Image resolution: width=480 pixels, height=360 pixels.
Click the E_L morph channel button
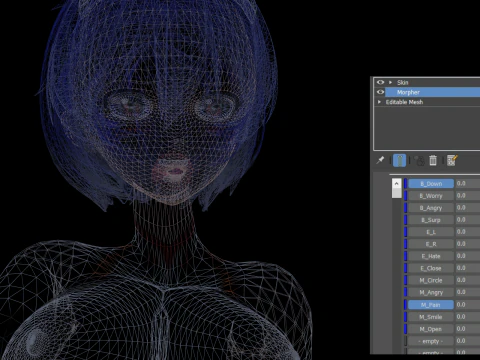tap(431, 232)
